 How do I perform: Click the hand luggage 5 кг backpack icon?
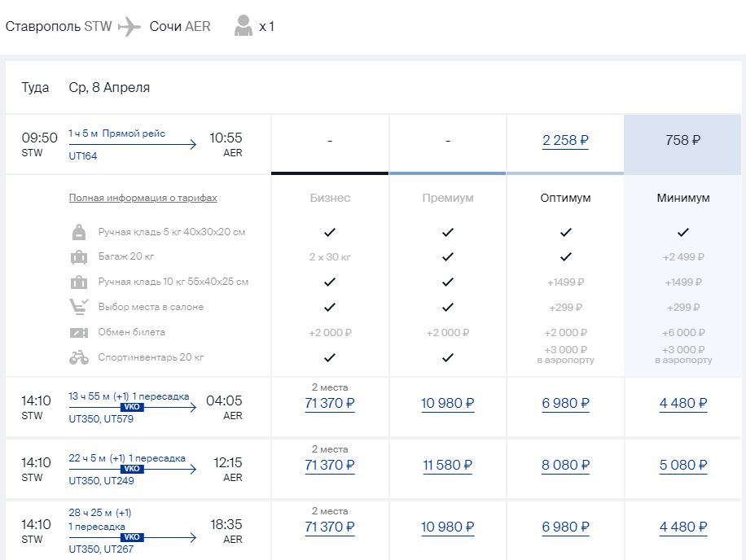click(79, 233)
